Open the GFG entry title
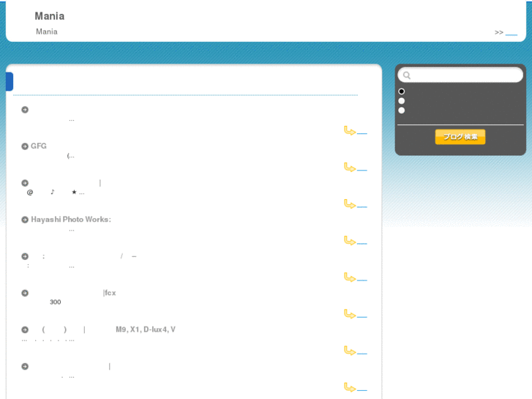Viewport: 532px width, 399px height. (x=39, y=146)
